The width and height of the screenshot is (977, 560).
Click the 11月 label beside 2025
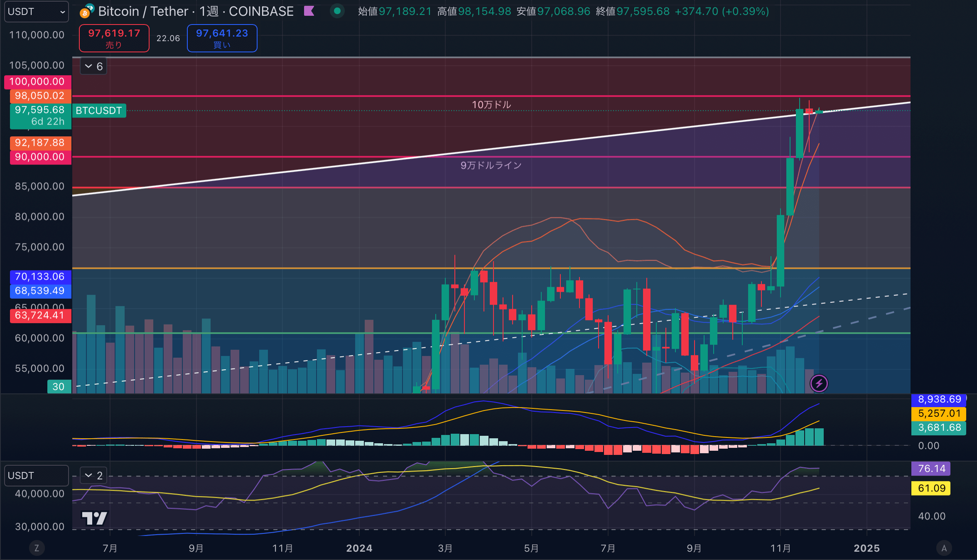pyautogui.click(x=781, y=548)
